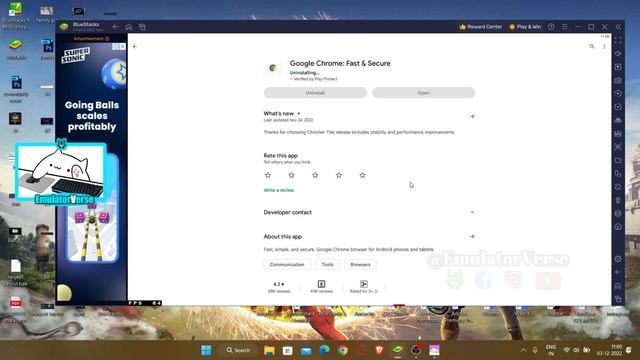Collapse BlueStacks sidebar with double chevron
This screenshot has width=640, height=360.
618,27
